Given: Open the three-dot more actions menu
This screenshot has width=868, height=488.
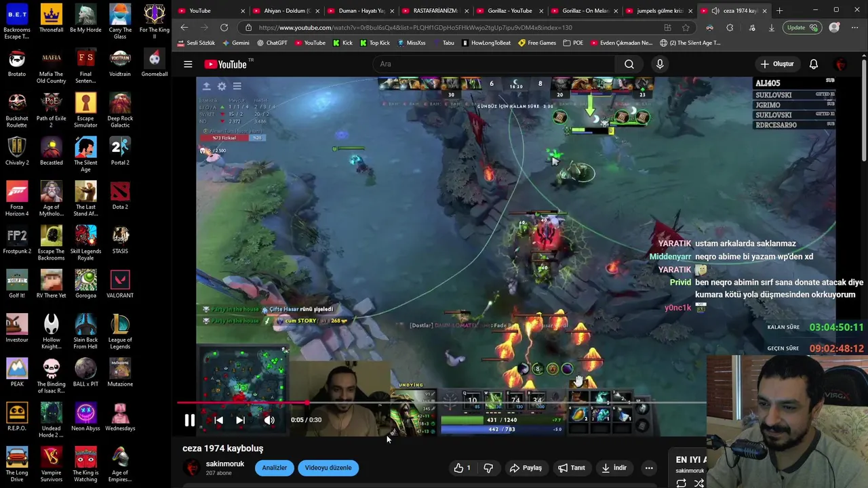Looking at the screenshot, I should pyautogui.click(x=649, y=468).
